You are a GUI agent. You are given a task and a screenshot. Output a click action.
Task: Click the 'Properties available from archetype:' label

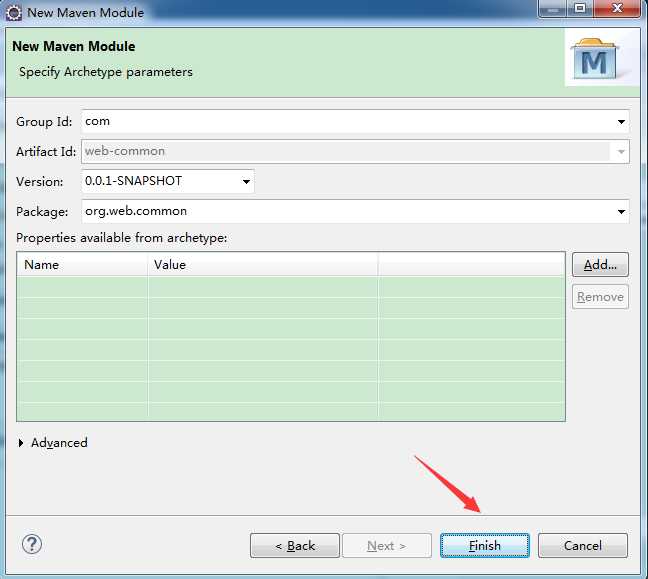(x=122, y=238)
